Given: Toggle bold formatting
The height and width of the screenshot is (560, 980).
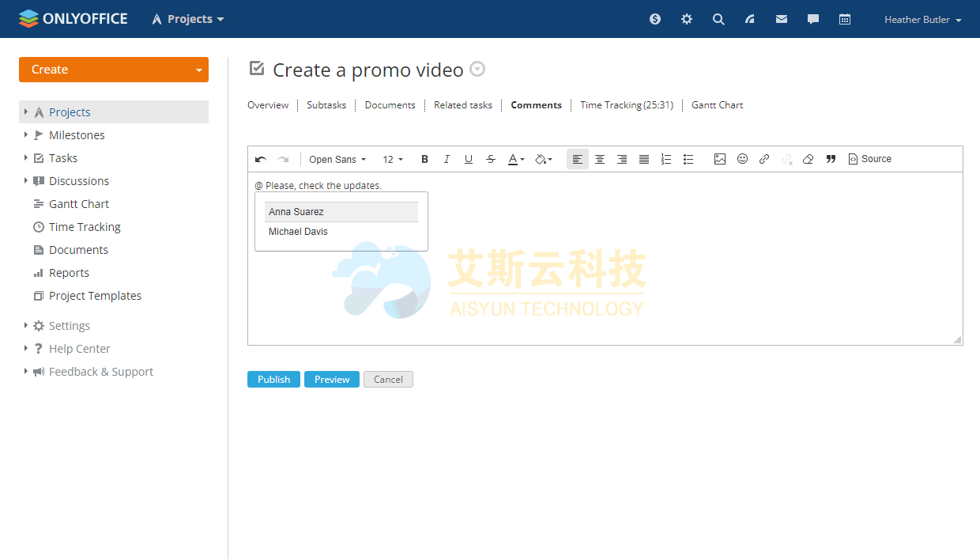Looking at the screenshot, I should 424,159.
